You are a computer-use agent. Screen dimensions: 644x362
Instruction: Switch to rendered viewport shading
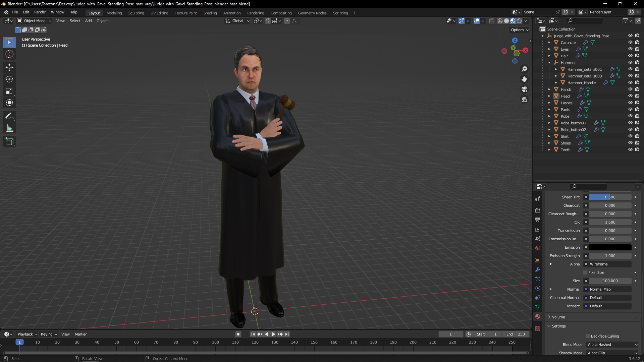(519, 21)
